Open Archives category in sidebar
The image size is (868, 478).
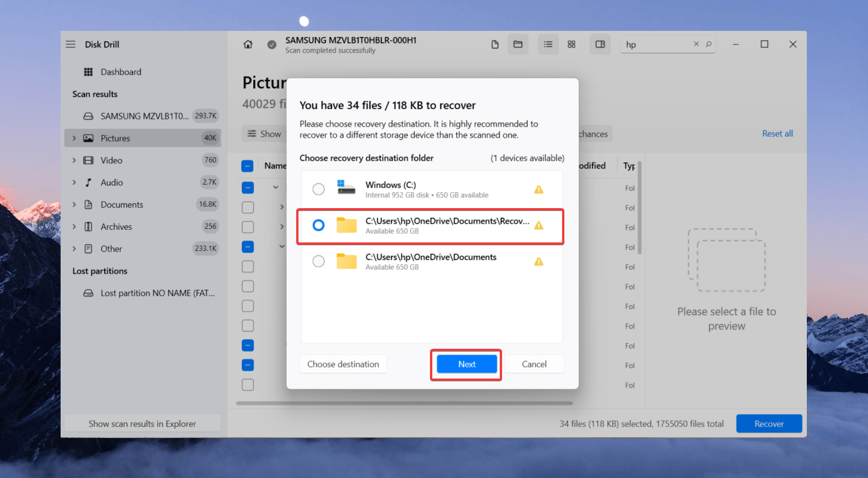142,227
